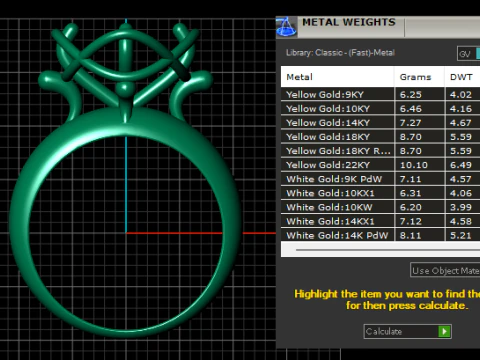Image resolution: width=480 pixels, height=360 pixels.
Task: Click the 6.25 grams value
Action: point(411,95)
